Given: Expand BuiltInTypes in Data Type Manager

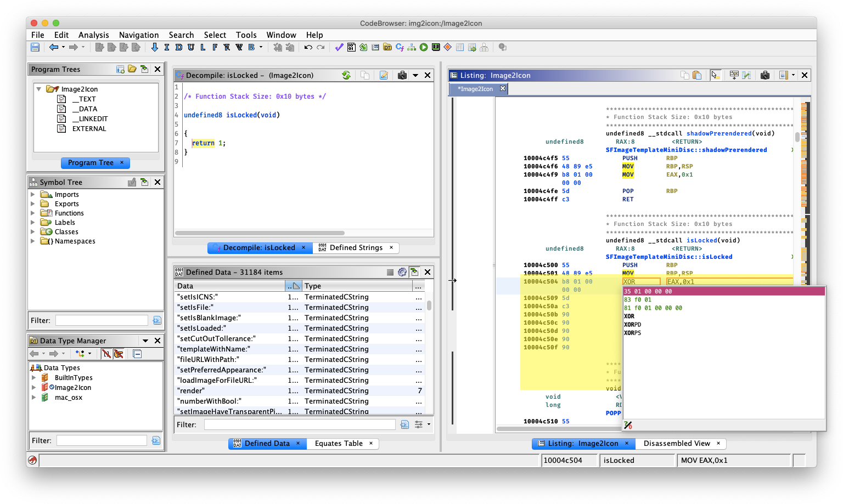Looking at the screenshot, I should click(x=34, y=378).
